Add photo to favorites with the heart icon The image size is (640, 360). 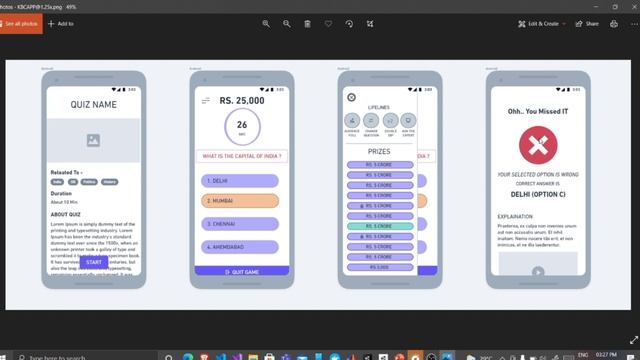[328, 24]
